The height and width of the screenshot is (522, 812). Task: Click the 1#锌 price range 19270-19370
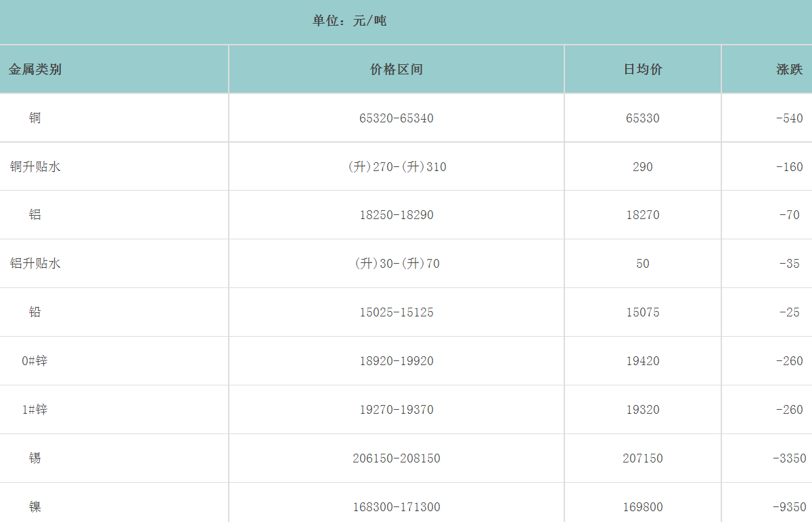point(397,410)
